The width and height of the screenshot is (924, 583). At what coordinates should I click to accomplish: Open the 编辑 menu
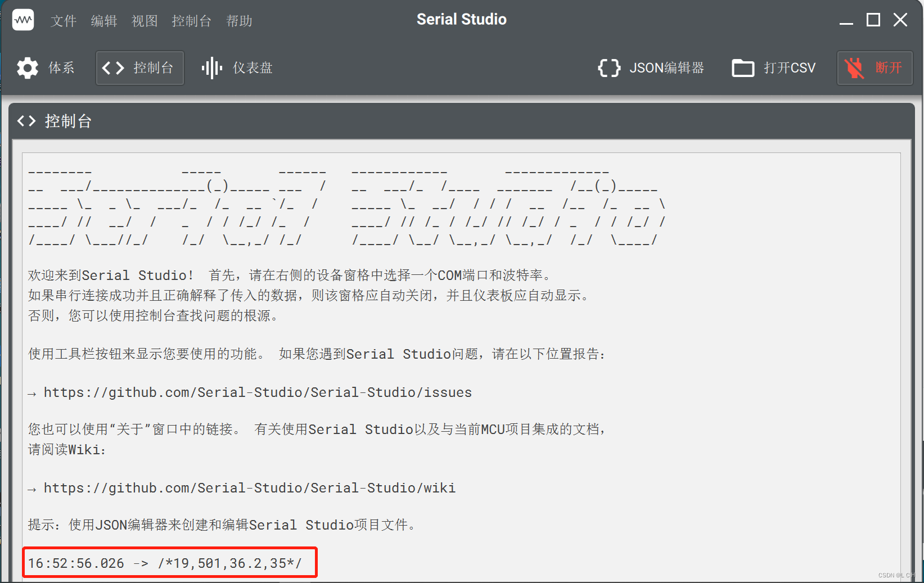click(x=104, y=21)
